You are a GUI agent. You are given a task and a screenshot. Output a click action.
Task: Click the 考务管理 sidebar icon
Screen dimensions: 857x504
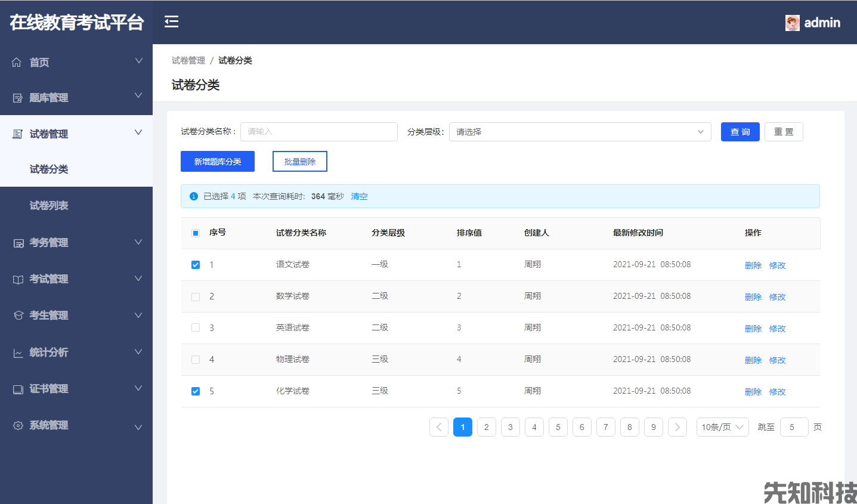coord(18,243)
